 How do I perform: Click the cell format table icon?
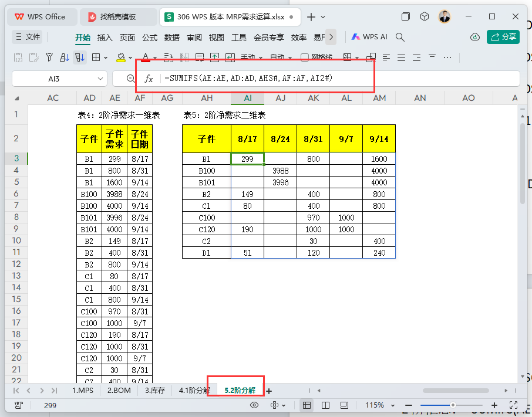tap(347, 57)
